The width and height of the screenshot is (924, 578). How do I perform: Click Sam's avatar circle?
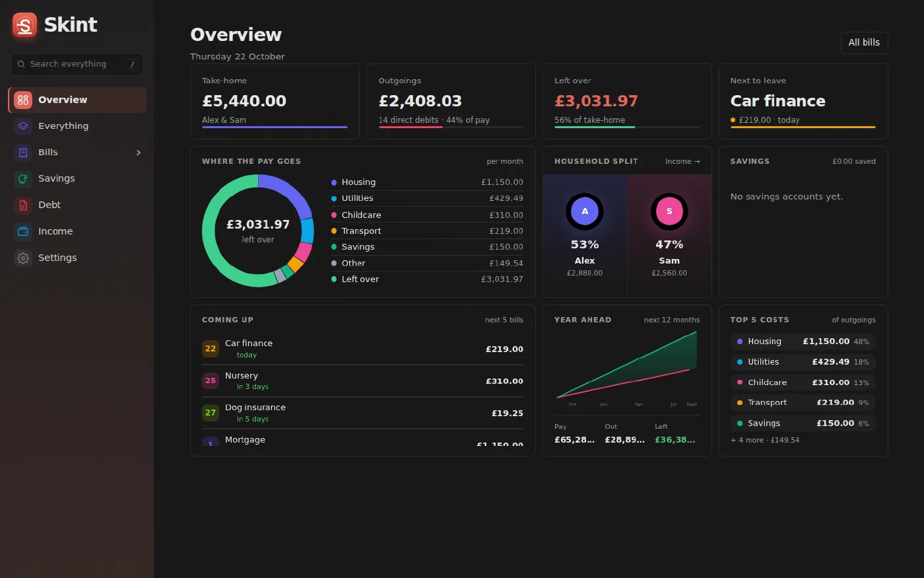point(669,211)
